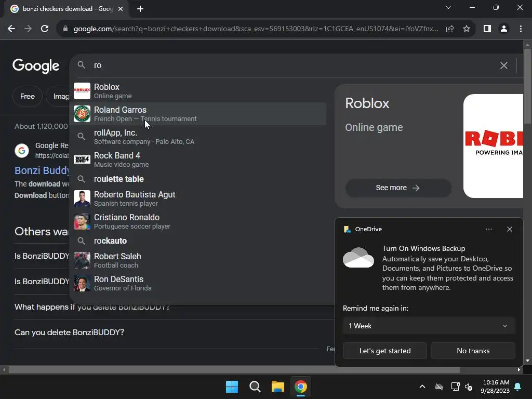Screen dimensions: 532x399
Task: Select the Free filter chip
Action: coord(28,96)
